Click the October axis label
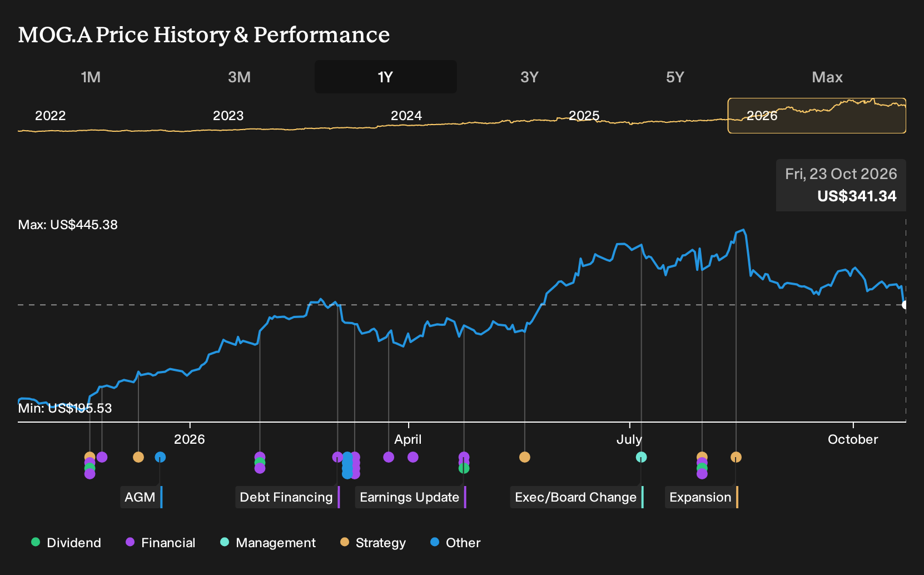Viewport: 924px width, 575px height. tap(853, 439)
